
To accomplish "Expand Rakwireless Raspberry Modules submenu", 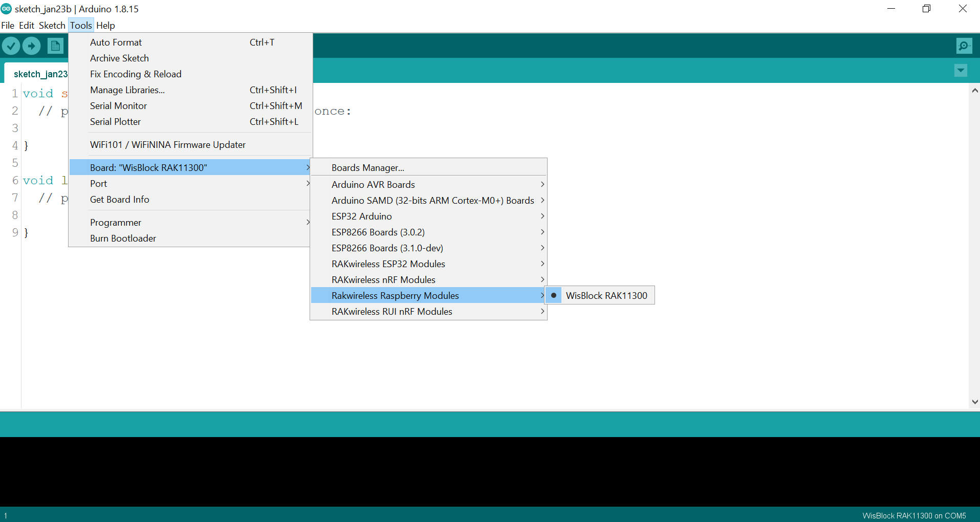I will click(429, 296).
